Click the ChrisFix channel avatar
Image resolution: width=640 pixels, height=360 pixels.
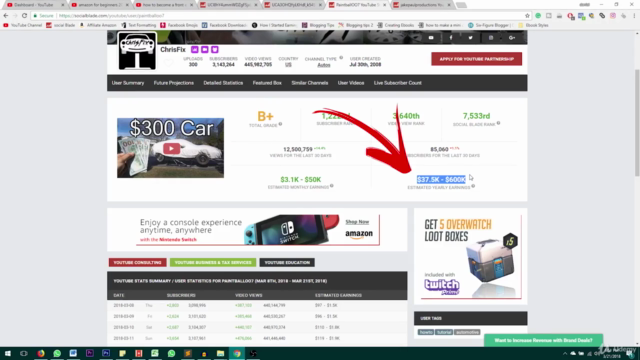coord(137,51)
